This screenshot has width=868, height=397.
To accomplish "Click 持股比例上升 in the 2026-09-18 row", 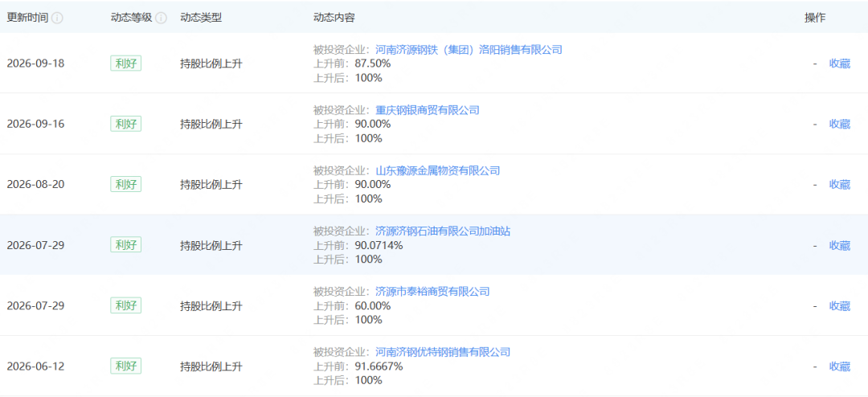I will [x=211, y=63].
